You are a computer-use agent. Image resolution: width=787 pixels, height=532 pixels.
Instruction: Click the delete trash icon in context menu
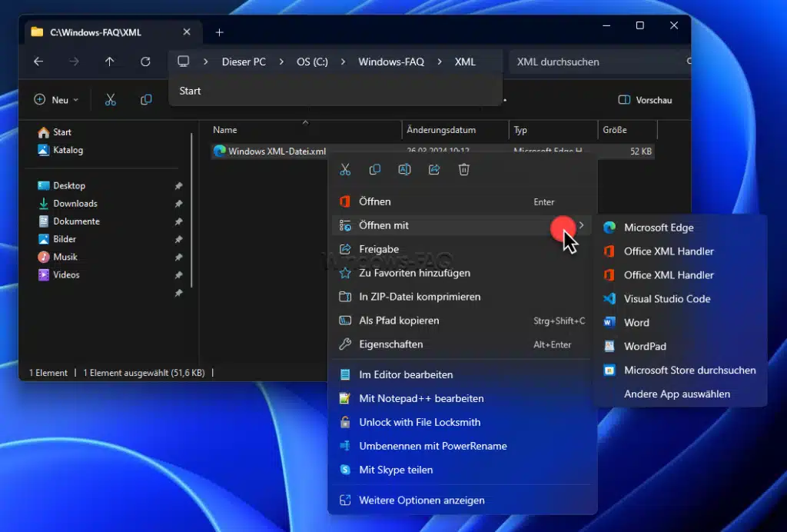point(463,170)
